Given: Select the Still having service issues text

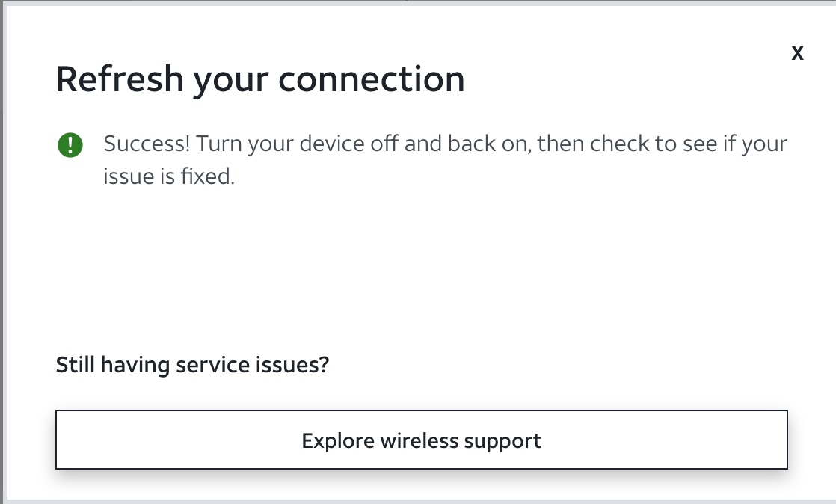Looking at the screenshot, I should (x=192, y=365).
